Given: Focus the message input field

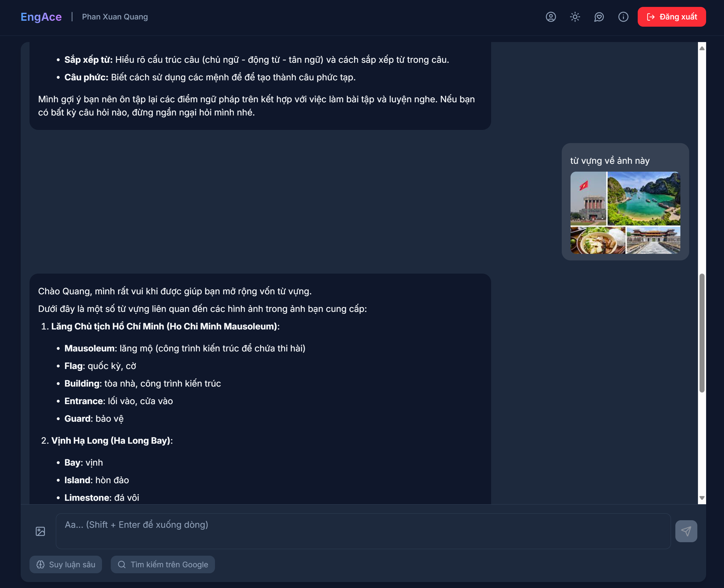Looking at the screenshot, I should pos(363,531).
